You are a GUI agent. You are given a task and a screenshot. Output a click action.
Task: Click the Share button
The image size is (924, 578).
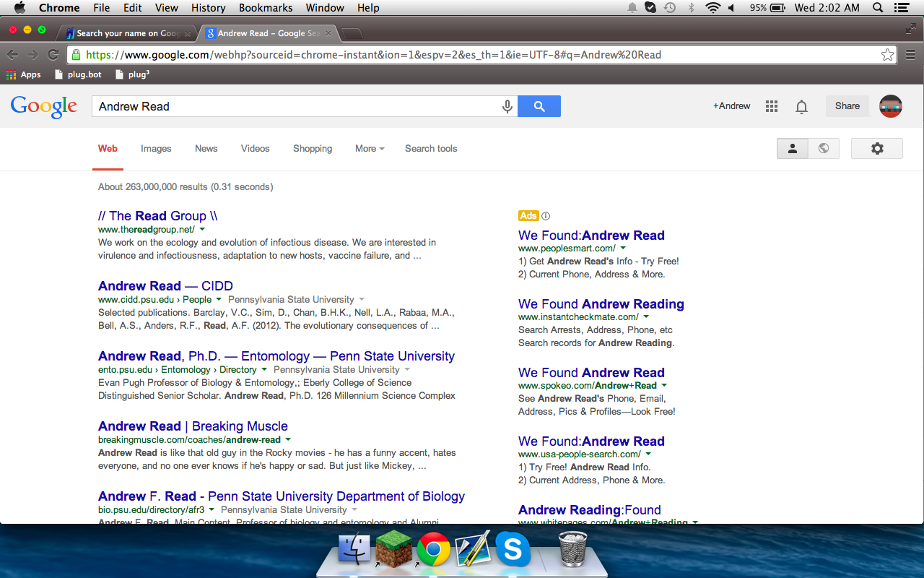point(847,106)
